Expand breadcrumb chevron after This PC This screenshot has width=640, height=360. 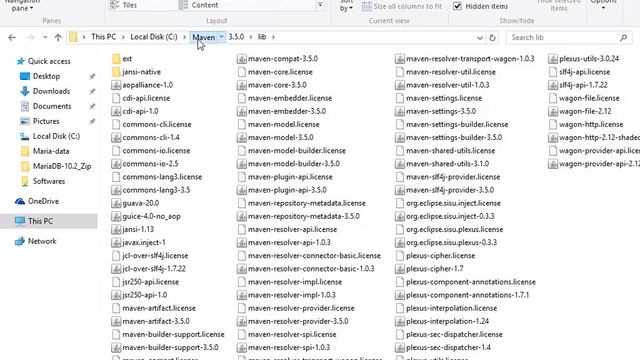pos(123,37)
